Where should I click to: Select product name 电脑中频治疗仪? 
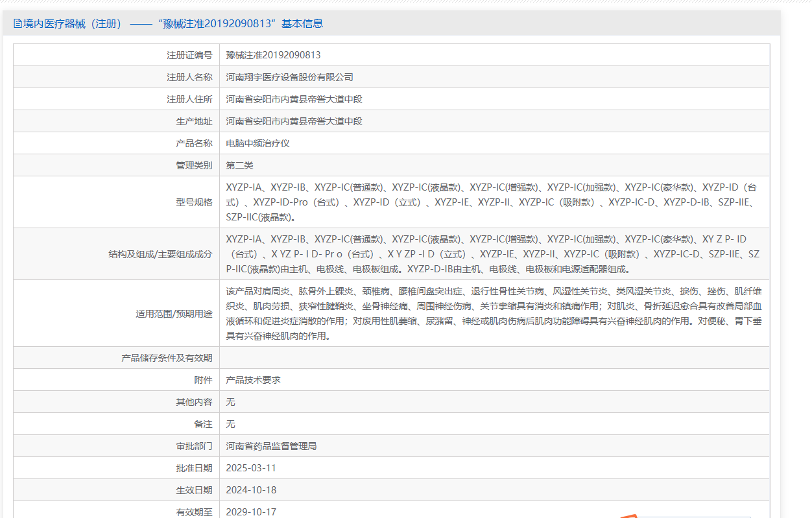(x=257, y=143)
